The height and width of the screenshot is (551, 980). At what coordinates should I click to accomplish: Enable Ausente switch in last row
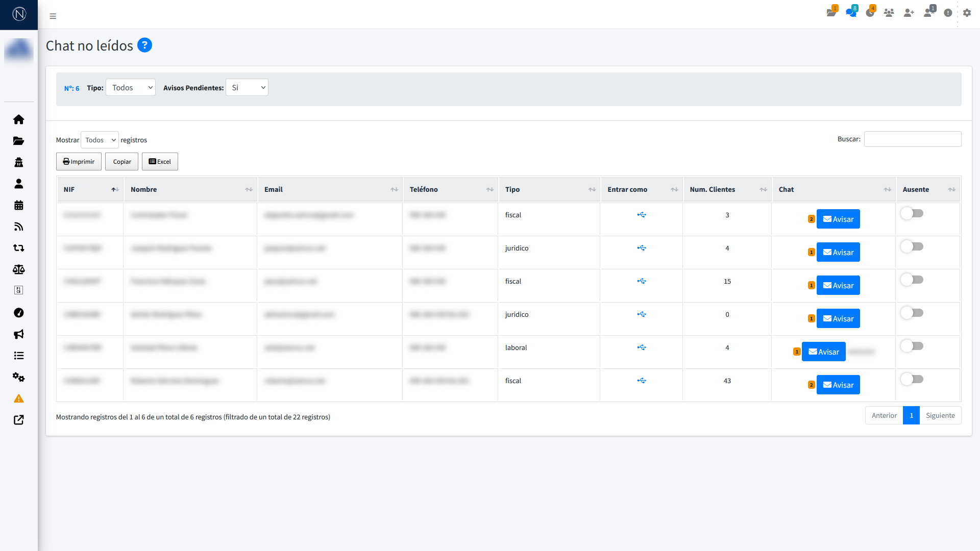tap(912, 379)
